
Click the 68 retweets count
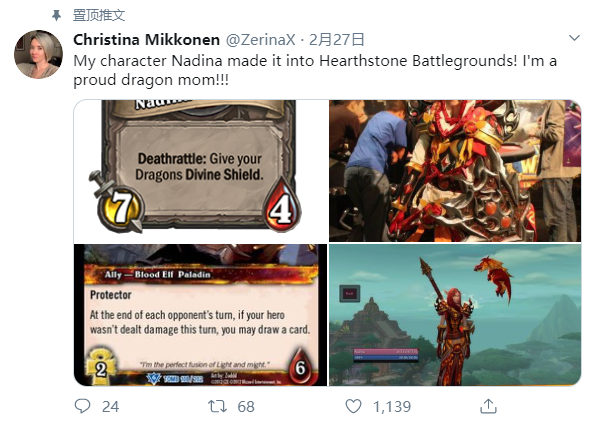click(x=246, y=406)
